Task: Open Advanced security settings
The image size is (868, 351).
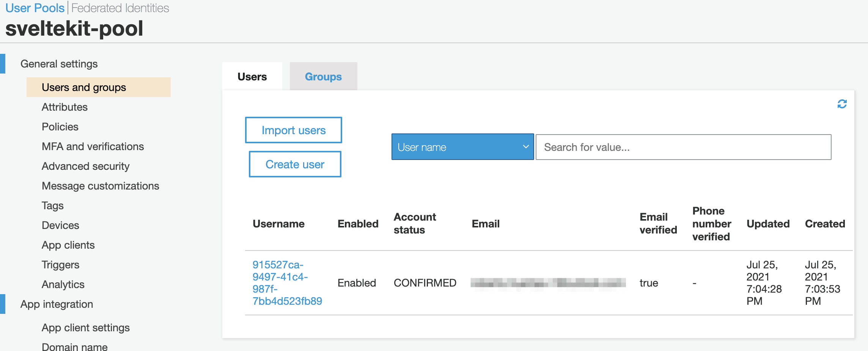Action: coord(85,166)
